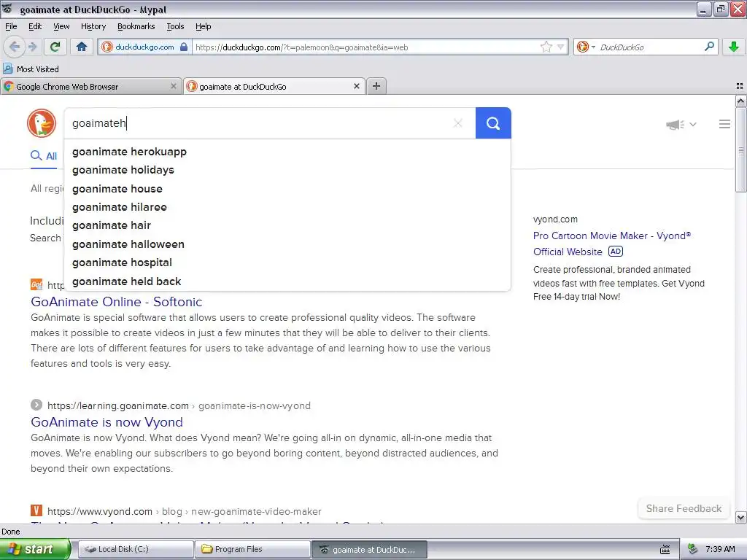
Task: Click the vertical scrollbar thumb
Action: point(740,150)
